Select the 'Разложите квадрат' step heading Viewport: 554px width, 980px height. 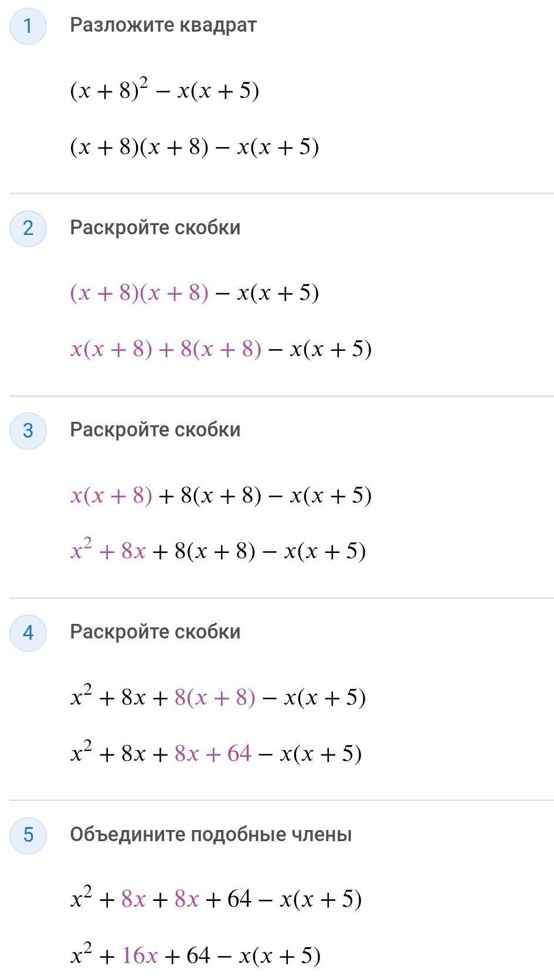163,25
